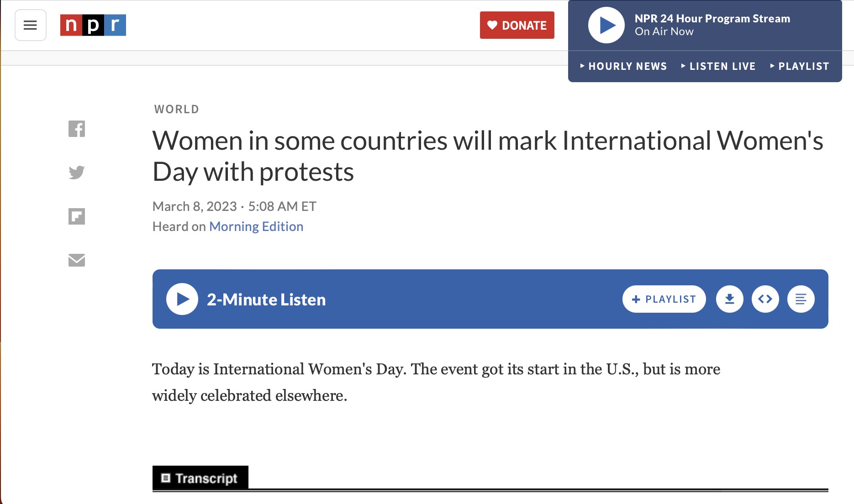Share article on Twitter
Image resolution: width=854 pixels, height=504 pixels.
pyautogui.click(x=77, y=173)
